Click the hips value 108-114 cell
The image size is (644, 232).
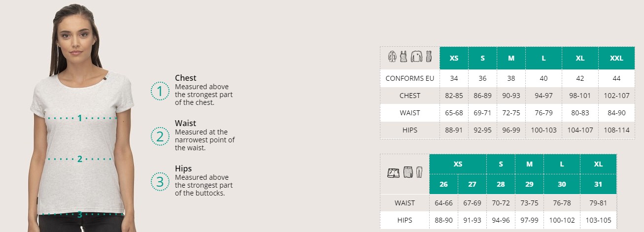click(x=616, y=131)
